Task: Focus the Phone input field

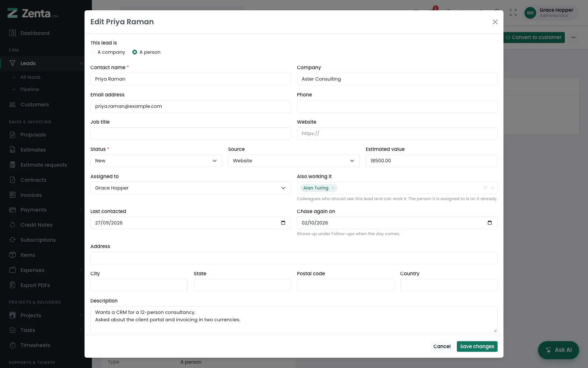Action: [x=397, y=106]
